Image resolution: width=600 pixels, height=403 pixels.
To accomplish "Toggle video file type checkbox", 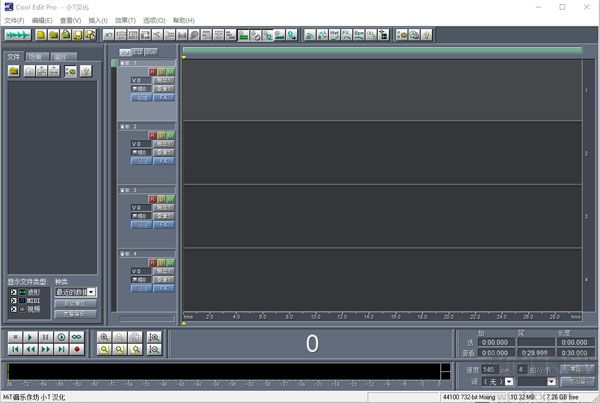I will tap(13, 309).
